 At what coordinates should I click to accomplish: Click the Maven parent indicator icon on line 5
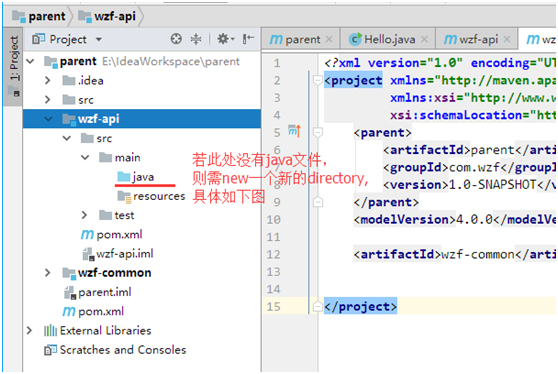[x=294, y=132]
